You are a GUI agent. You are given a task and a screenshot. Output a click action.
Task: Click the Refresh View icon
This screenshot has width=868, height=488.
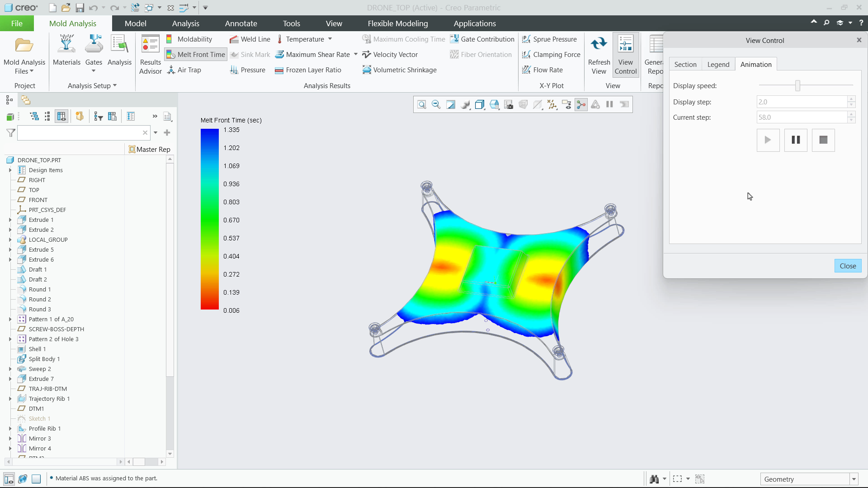[599, 54]
